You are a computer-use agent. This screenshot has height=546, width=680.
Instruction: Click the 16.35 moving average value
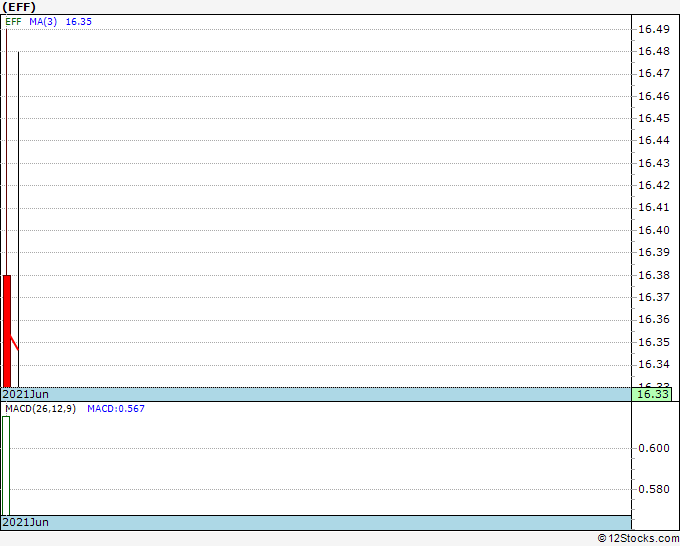(78, 22)
